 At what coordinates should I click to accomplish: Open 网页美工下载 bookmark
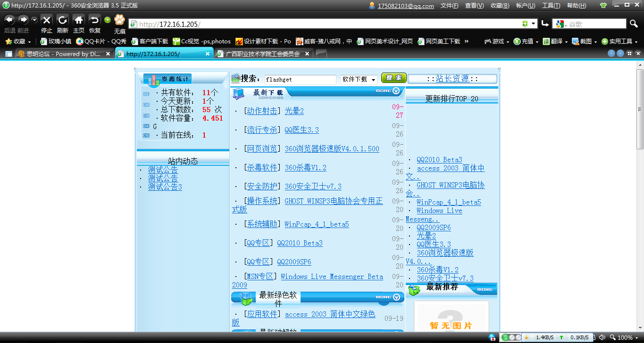tap(439, 41)
